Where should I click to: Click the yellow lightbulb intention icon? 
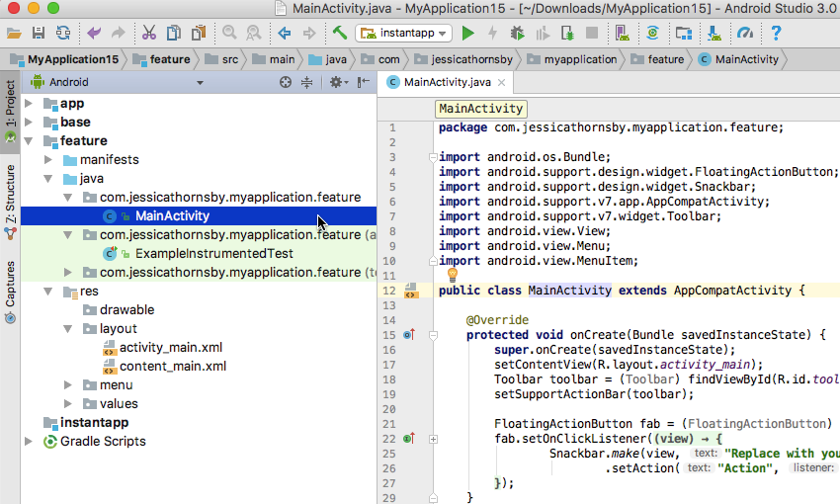(x=453, y=276)
